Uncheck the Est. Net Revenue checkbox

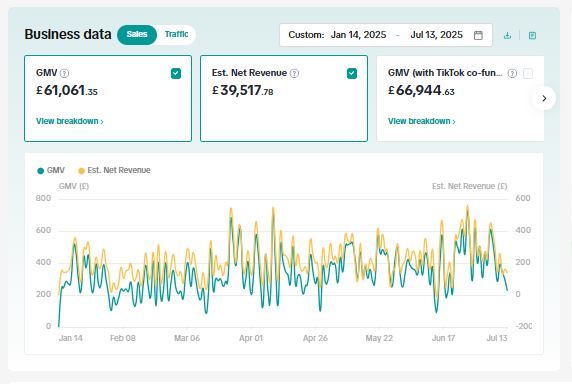pyautogui.click(x=352, y=73)
